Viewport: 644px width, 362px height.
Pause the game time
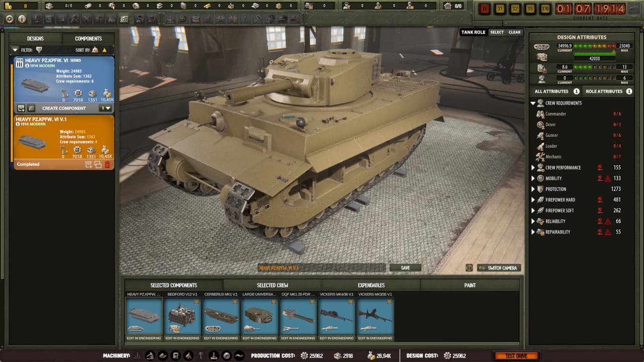point(485,9)
